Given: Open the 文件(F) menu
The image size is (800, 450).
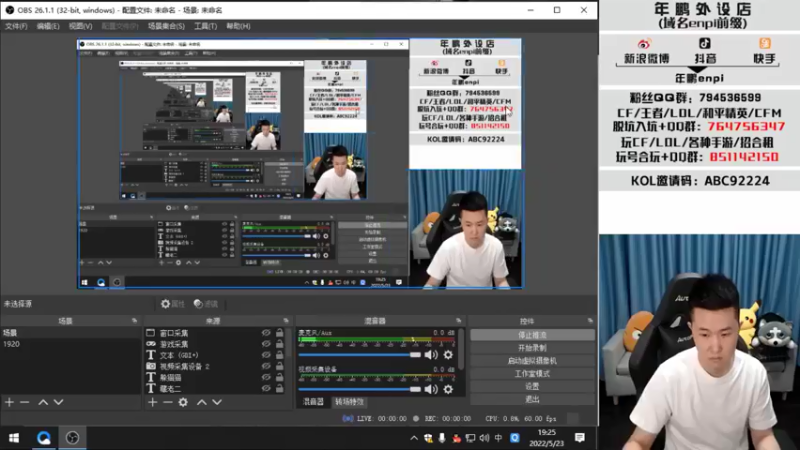Looking at the screenshot, I should [x=16, y=26].
